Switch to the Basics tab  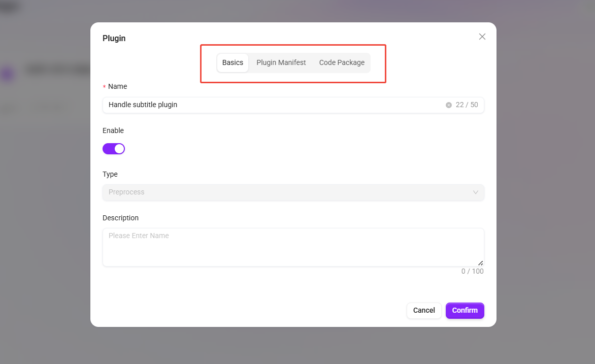[233, 62]
